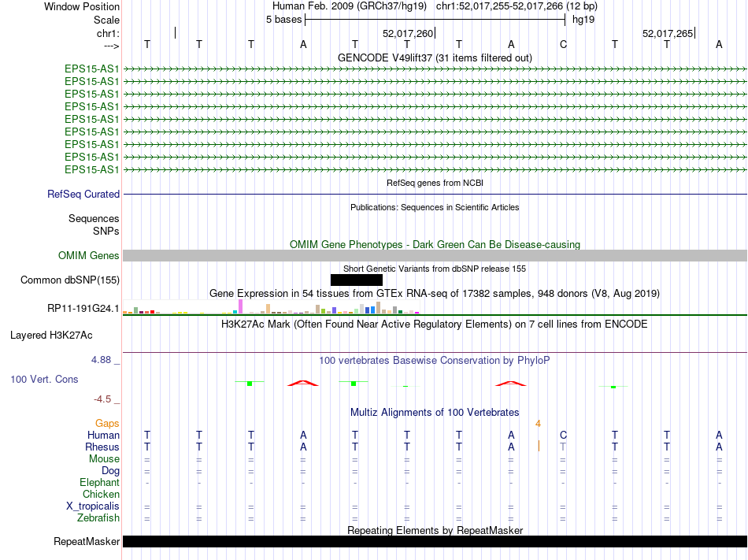This screenshot has height=560, width=748.
Task: Open the RP11-191G24.1 GTEx label
Action: point(83,309)
